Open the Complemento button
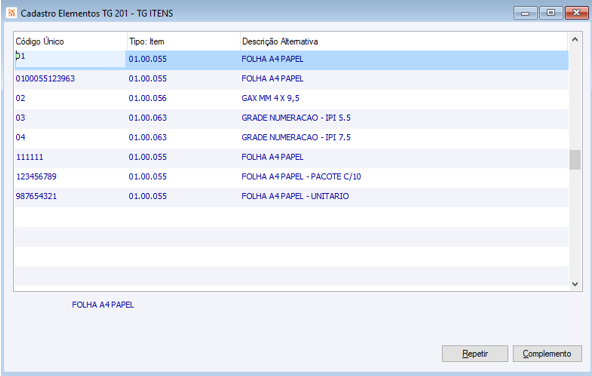The image size is (592, 376). coord(547,353)
